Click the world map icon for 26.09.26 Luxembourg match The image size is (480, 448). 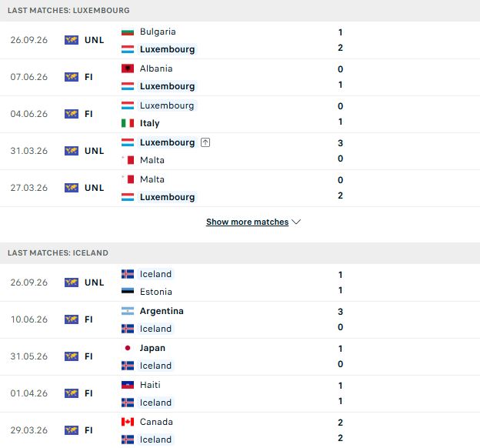coord(72,40)
